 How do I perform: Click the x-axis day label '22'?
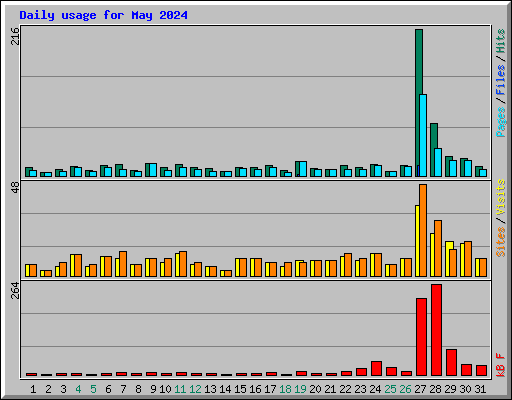tap(345, 389)
